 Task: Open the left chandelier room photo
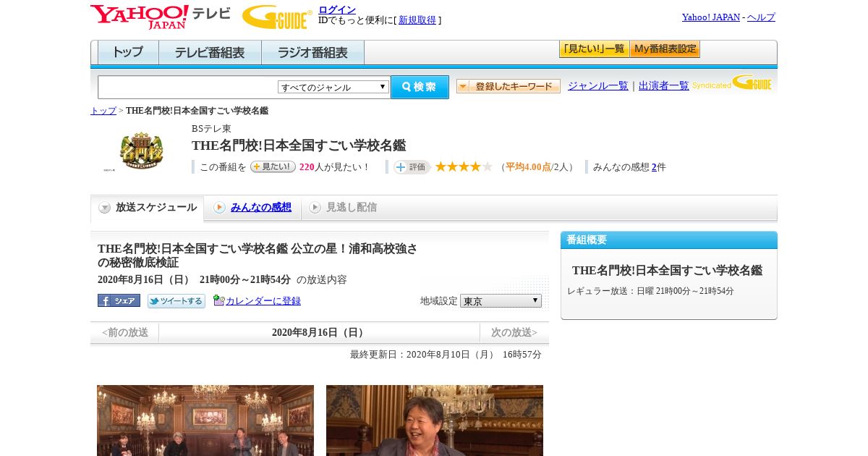click(205, 421)
